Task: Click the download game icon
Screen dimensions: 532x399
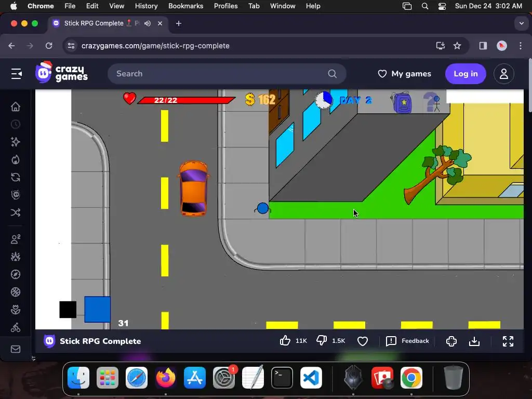Action: pos(474,341)
